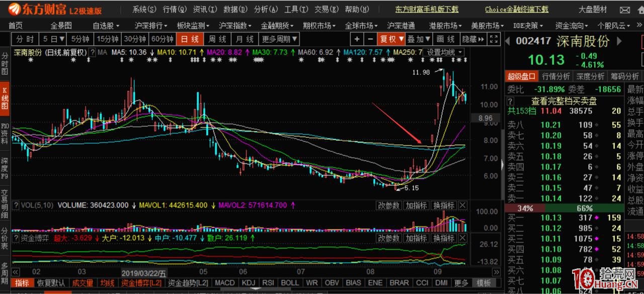Expand more toolbar items chevron
Screen dimensions: 644x294
(639, 26)
